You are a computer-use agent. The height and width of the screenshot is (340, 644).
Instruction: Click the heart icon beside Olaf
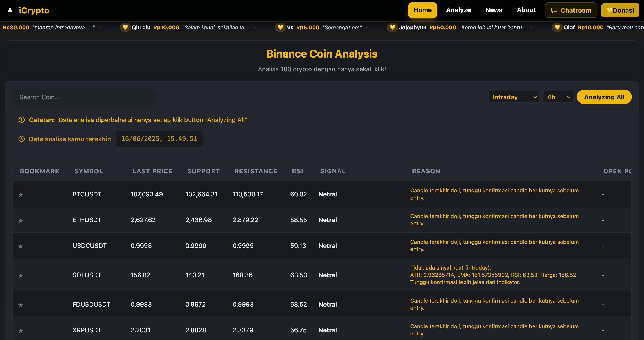click(557, 27)
